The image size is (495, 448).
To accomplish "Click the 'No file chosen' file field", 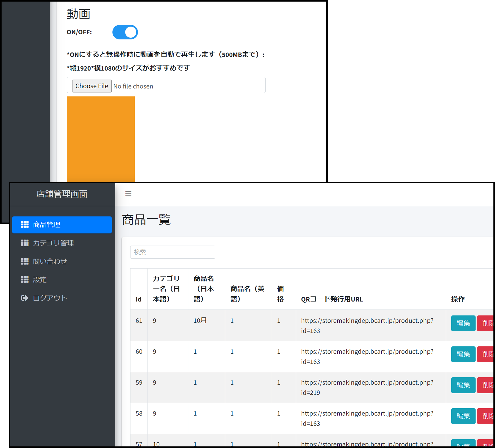I will [x=166, y=85].
